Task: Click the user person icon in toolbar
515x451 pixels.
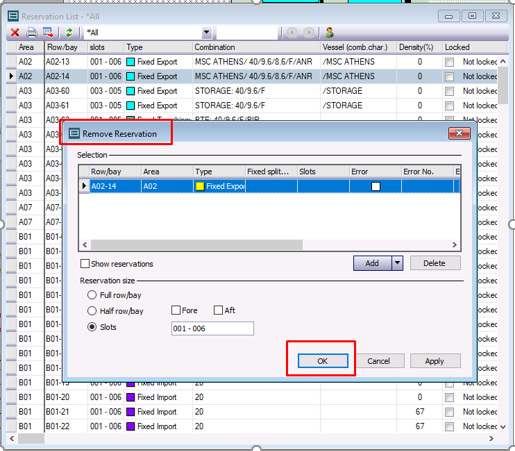Action: [330, 33]
